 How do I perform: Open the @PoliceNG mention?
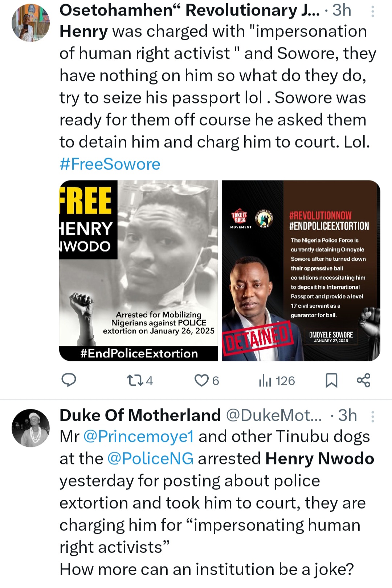(x=150, y=459)
